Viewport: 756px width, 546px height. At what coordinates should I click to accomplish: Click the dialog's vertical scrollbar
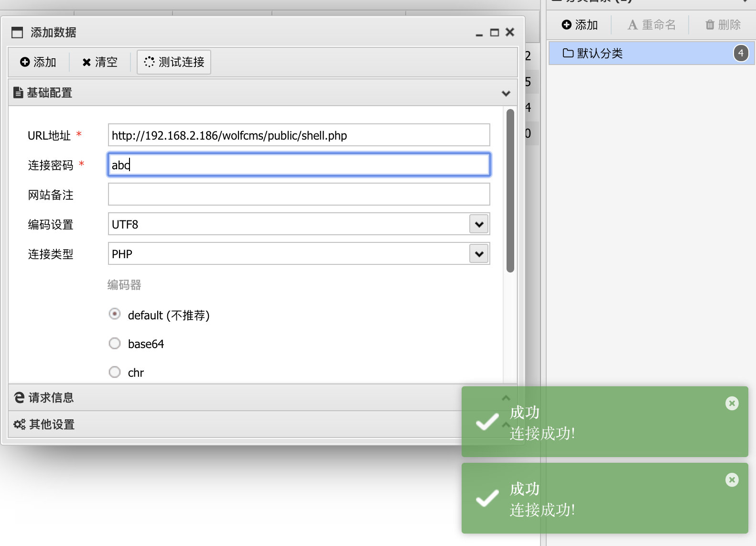click(x=510, y=191)
